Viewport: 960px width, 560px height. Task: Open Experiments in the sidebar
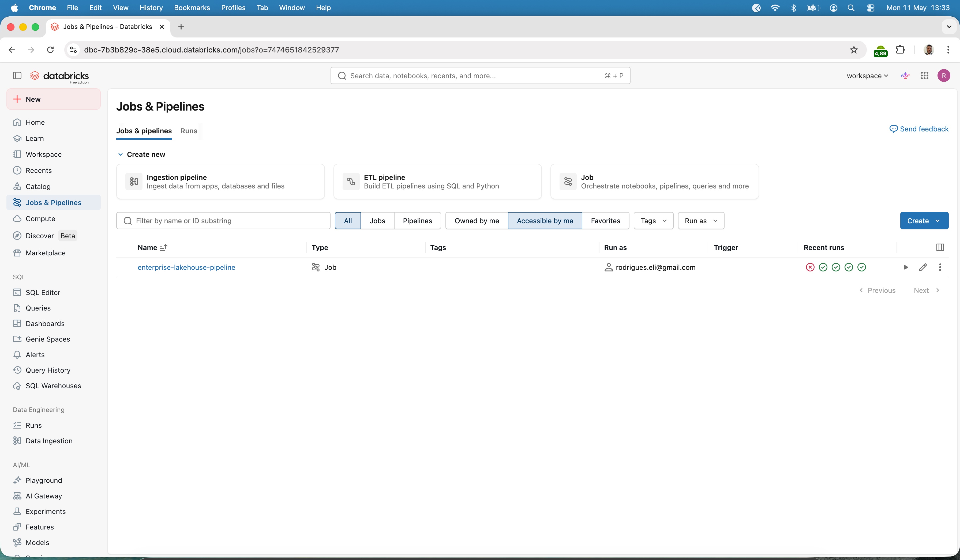click(53, 512)
